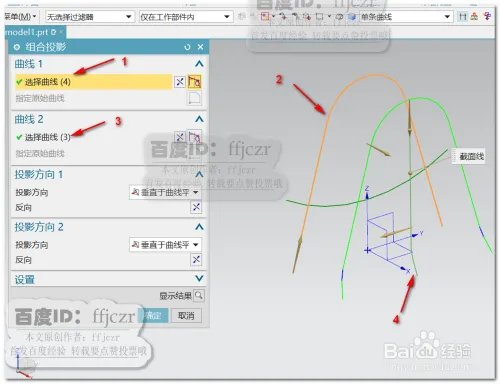Click 指定原始曲线 icon in 曲线 1
Image resolution: width=500 pixels, height=384 pixels.
click(194, 98)
